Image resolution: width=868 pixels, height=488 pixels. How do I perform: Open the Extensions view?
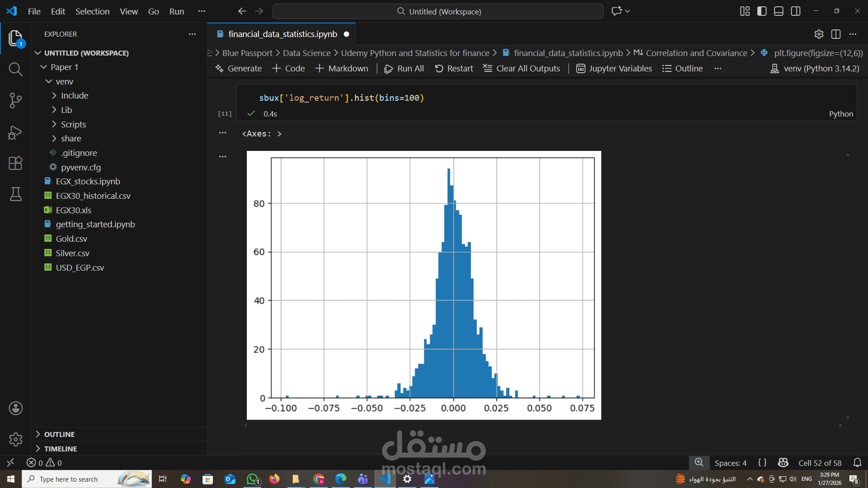15,163
